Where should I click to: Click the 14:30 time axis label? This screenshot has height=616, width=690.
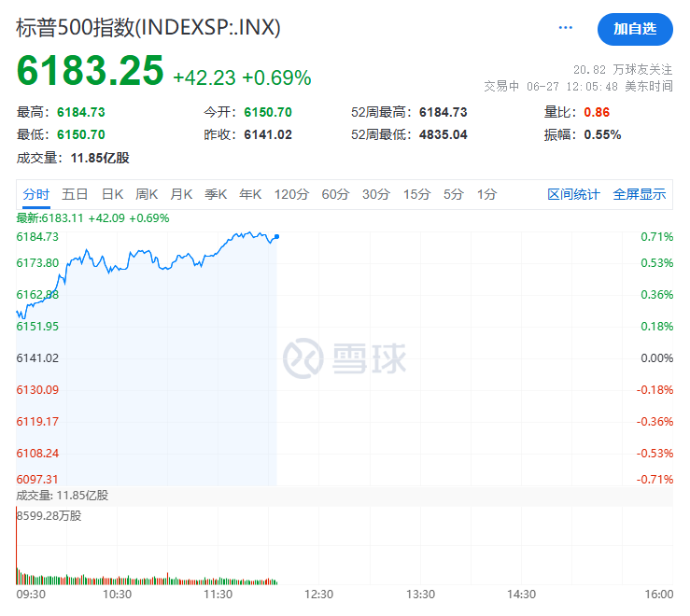pyautogui.click(x=521, y=595)
